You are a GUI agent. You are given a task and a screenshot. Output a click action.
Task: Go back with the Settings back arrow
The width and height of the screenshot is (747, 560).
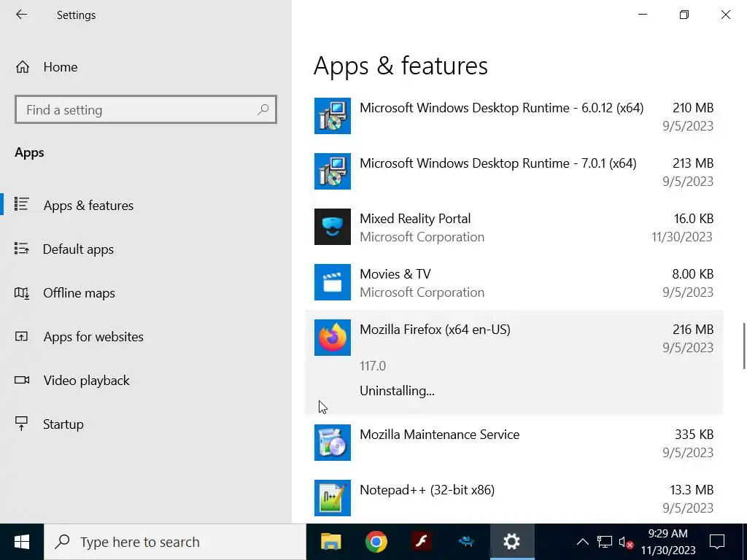pyautogui.click(x=21, y=15)
